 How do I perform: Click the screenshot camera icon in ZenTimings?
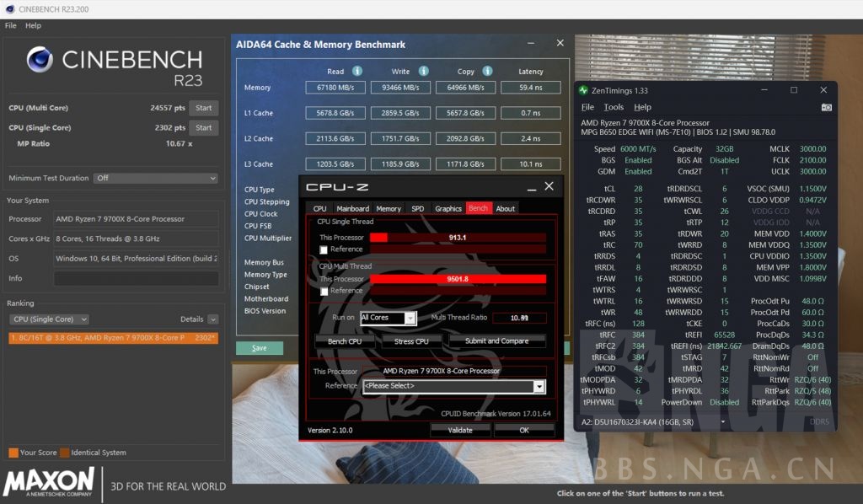(x=827, y=107)
